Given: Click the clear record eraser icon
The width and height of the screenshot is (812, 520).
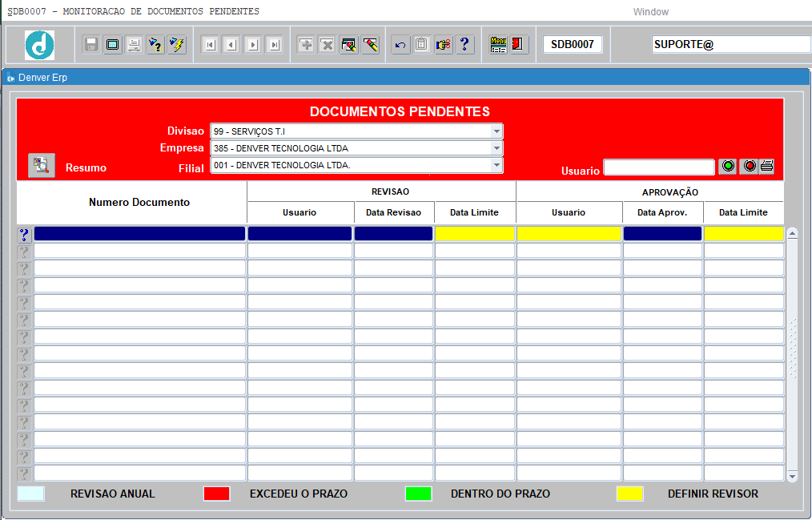Looking at the screenshot, I should (x=370, y=45).
